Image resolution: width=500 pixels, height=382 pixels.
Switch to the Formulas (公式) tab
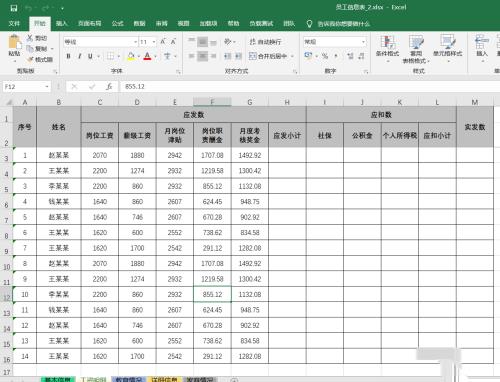pos(117,23)
